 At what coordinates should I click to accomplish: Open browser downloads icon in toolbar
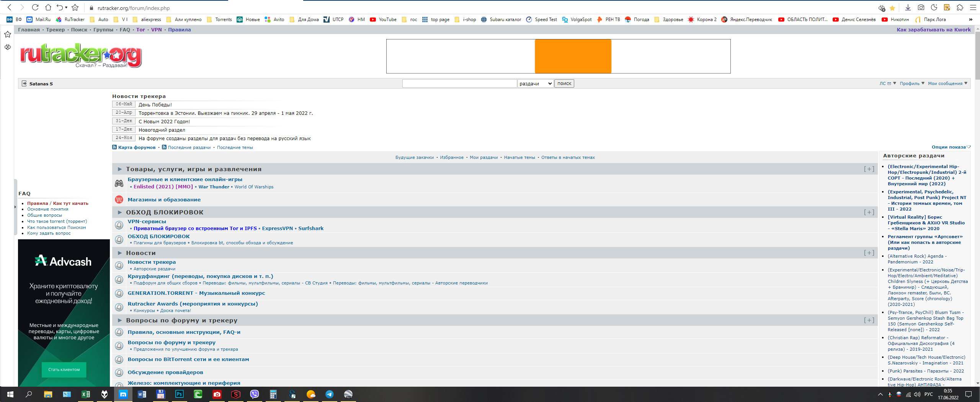908,8
